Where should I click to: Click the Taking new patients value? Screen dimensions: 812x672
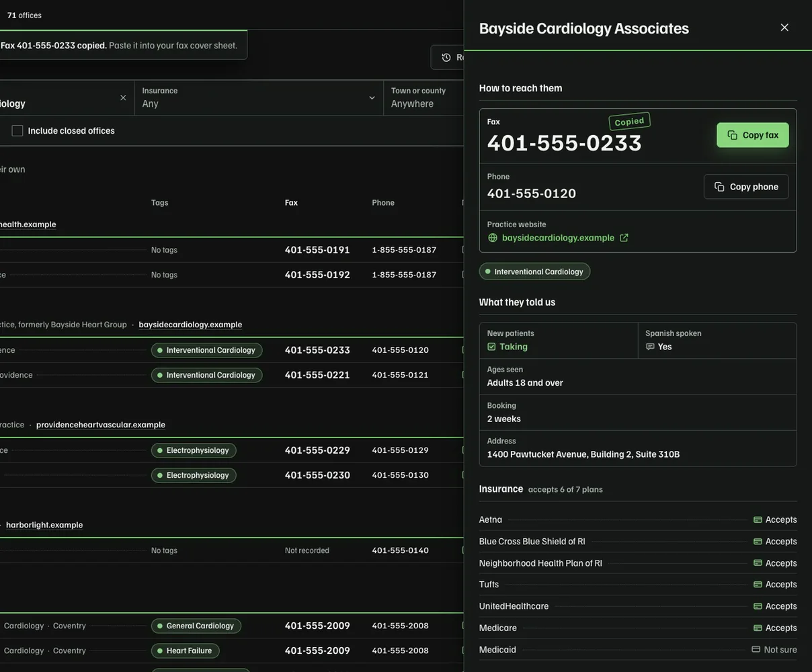click(507, 347)
